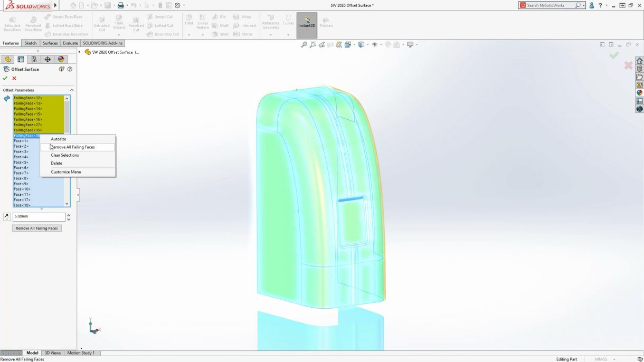Open the Print dropdown arrow

tap(127, 5)
